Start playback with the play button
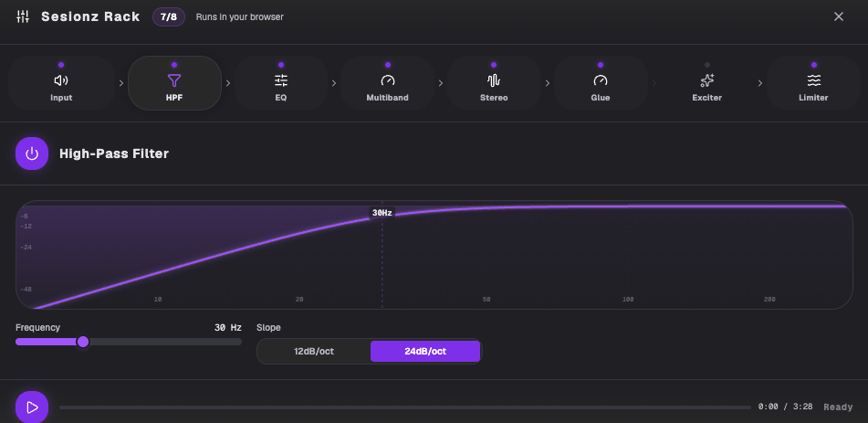The width and height of the screenshot is (868, 423). tap(32, 407)
